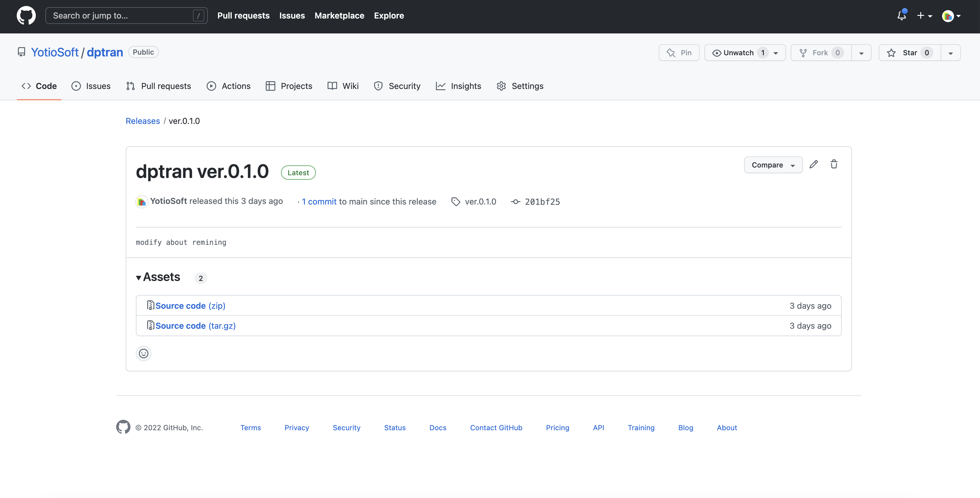Click the Issues menu item
Viewport: 980px width, 498px height.
[99, 86]
